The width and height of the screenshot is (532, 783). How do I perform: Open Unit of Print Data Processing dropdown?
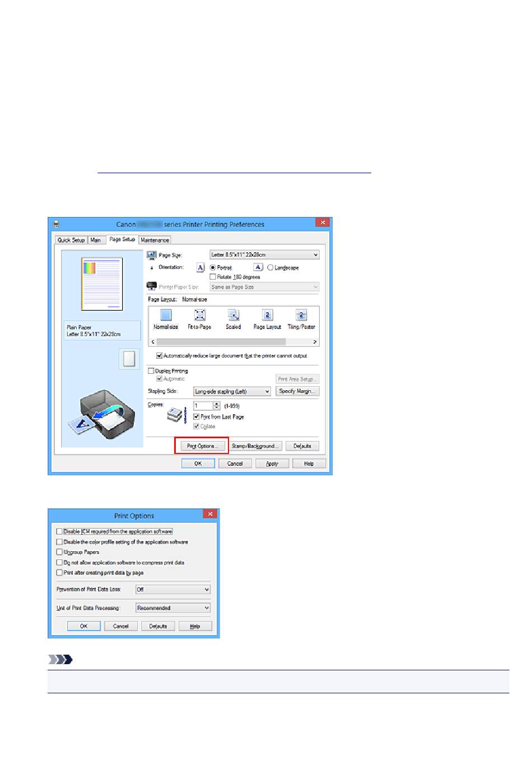[173, 608]
